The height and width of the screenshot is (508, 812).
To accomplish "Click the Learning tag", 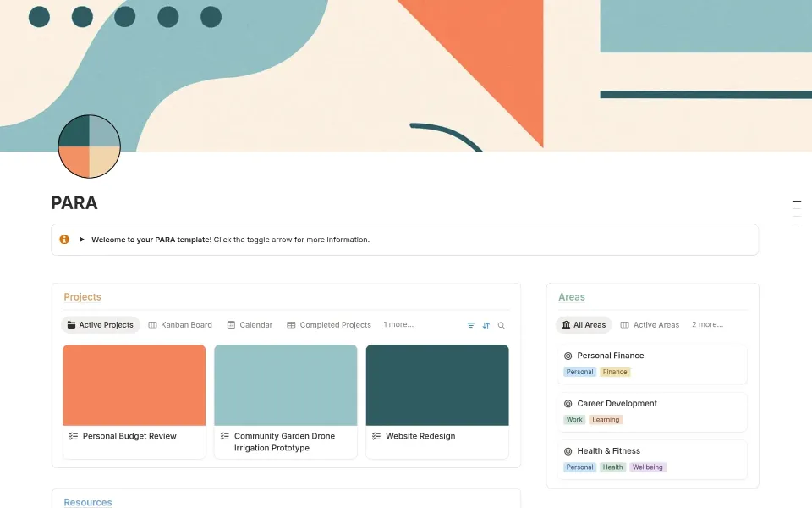I will (x=606, y=420).
